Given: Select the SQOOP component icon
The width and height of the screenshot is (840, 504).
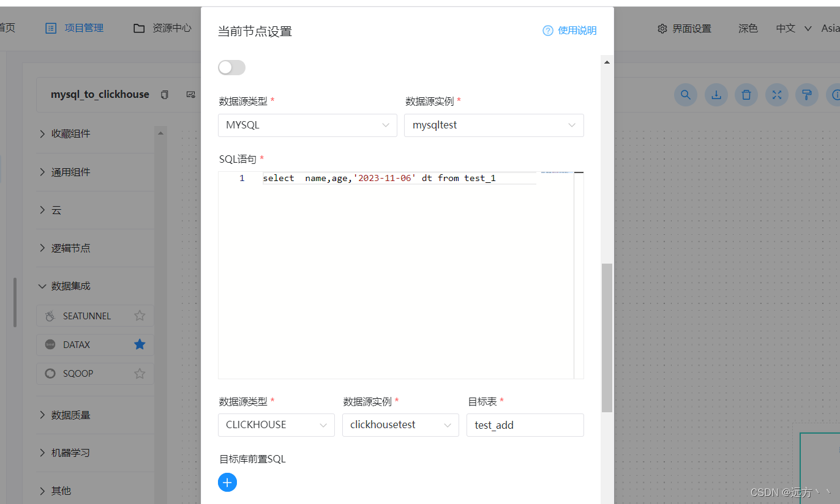Looking at the screenshot, I should [50, 374].
